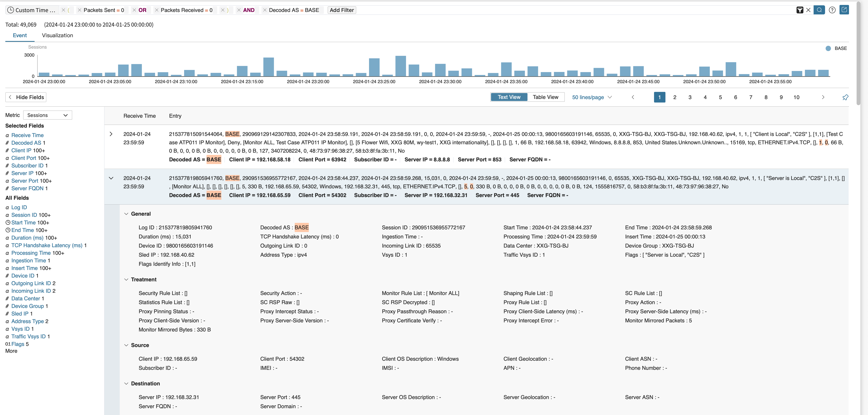This screenshot has width=868, height=415.
Task: Click Hide Fields button
Action: tap(26, 97)
